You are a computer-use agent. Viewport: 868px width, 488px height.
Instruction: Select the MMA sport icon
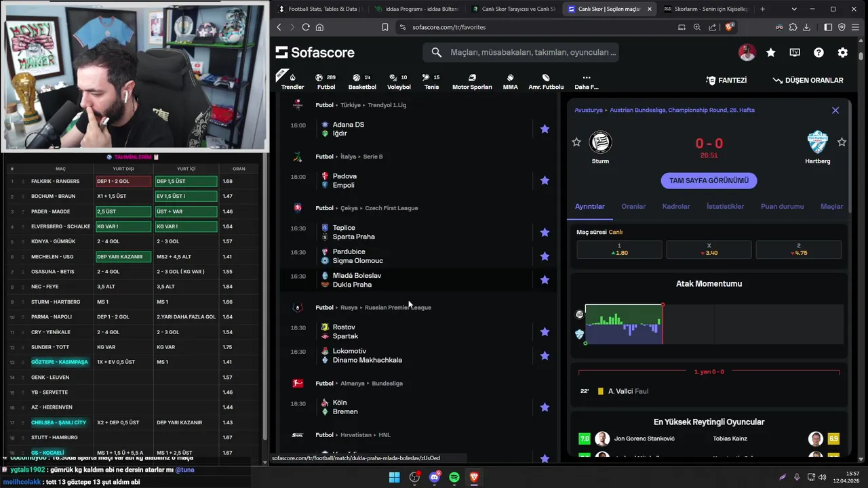[510, 81]
